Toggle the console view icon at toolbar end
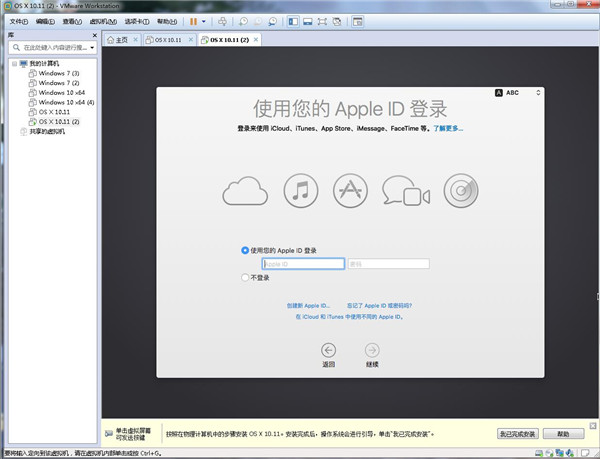Screen dimensions: 600x459 click(357, 22)
